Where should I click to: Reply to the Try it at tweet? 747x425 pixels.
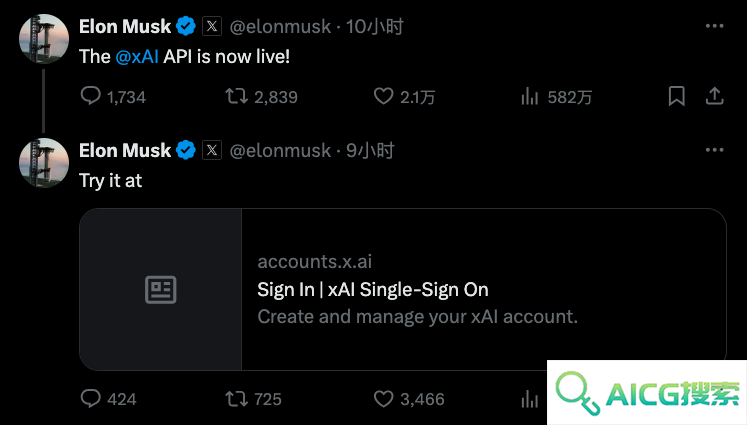coord(108,398)
